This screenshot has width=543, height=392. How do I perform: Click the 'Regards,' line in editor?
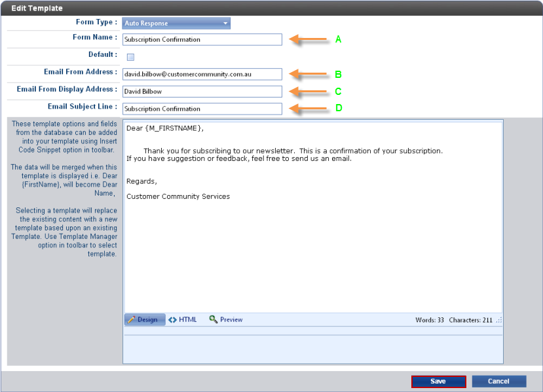tap(141, 181)
